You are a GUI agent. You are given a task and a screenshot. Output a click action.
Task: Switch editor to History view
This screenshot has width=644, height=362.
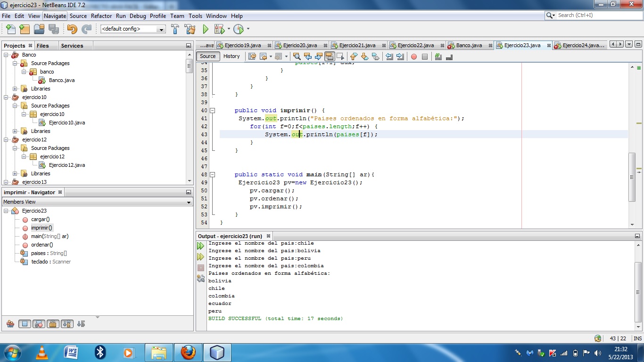[232, 56]
